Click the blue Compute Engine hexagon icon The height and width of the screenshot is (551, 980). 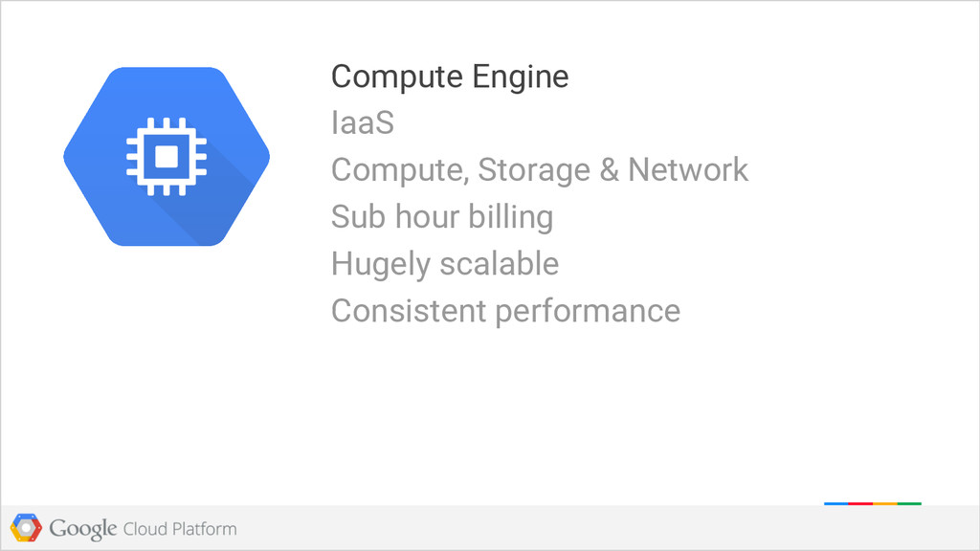coord(166,156)
